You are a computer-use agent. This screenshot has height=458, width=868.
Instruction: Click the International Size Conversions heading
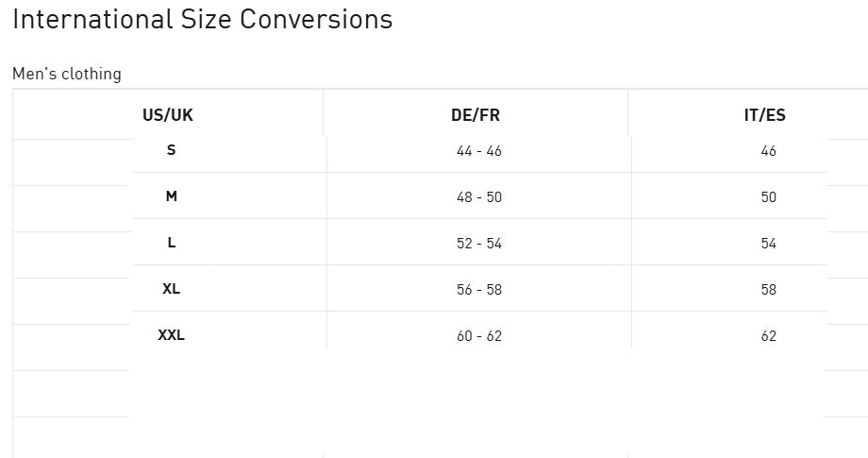202,20
